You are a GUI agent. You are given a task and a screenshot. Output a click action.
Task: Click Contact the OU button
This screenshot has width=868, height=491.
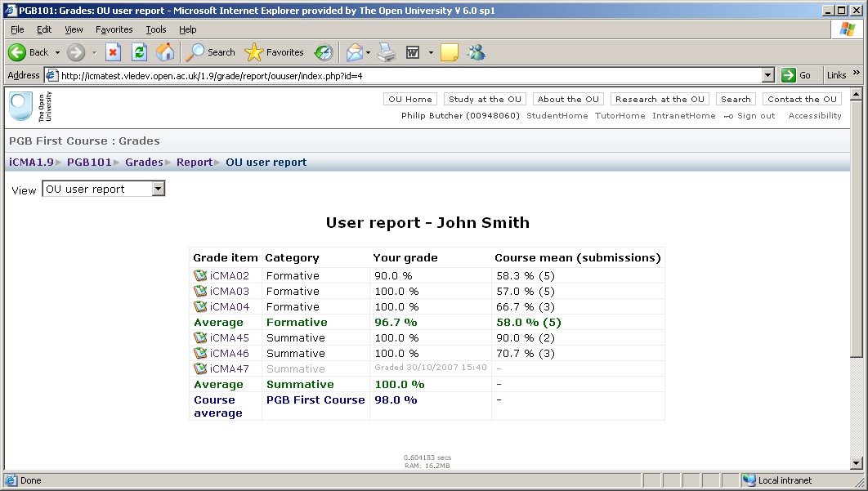click(802, 99)
